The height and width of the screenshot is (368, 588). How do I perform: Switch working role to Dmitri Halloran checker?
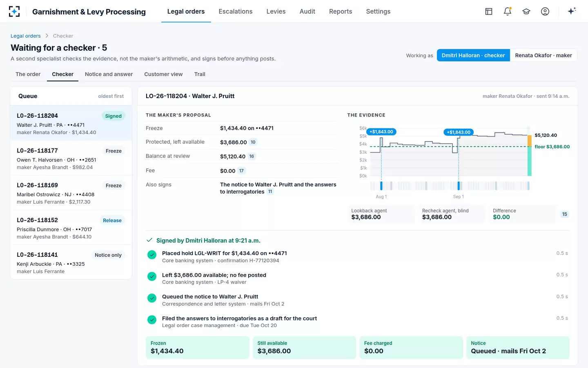(x=473, y=55)
